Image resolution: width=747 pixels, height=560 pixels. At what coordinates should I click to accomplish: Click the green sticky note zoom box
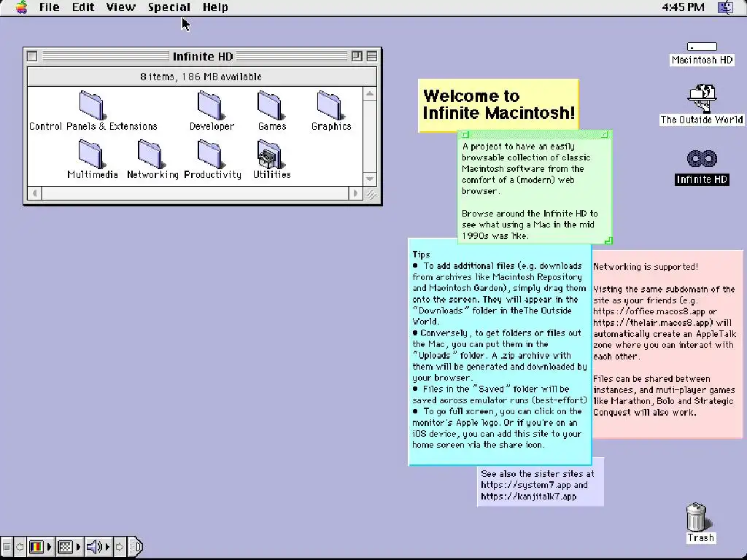click(x=604, y=135)
